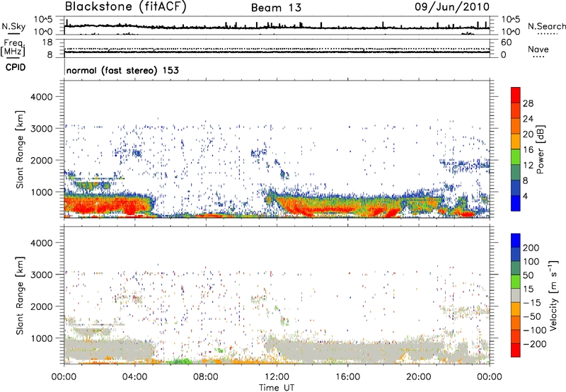Select the "3000" tick of the velocity panel
566x392 pixels.
pyautogui.click(x=41, y=275)
